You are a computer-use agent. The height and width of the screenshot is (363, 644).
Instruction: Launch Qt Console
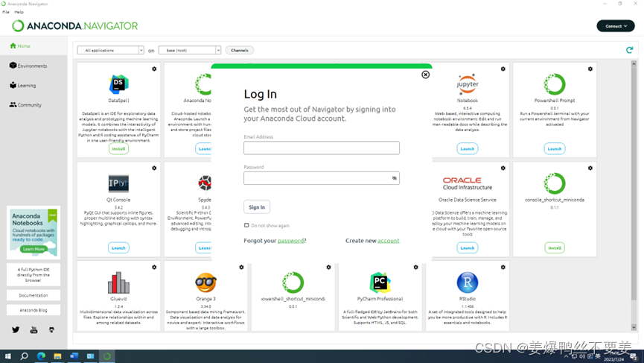pyautogui.click(x=118, y=248)
